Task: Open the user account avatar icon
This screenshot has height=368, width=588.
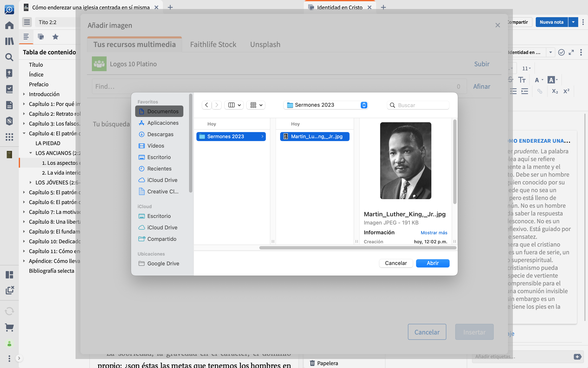Action: click(9, 343)
